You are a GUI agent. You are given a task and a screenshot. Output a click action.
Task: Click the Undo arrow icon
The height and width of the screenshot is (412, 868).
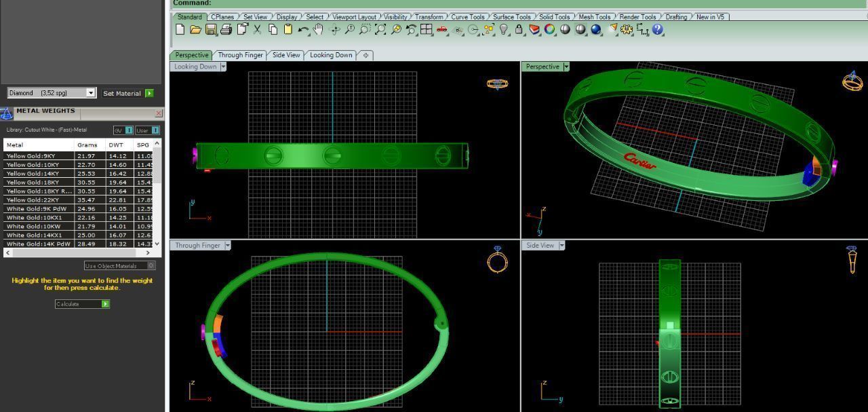click(x=303, y=29)
